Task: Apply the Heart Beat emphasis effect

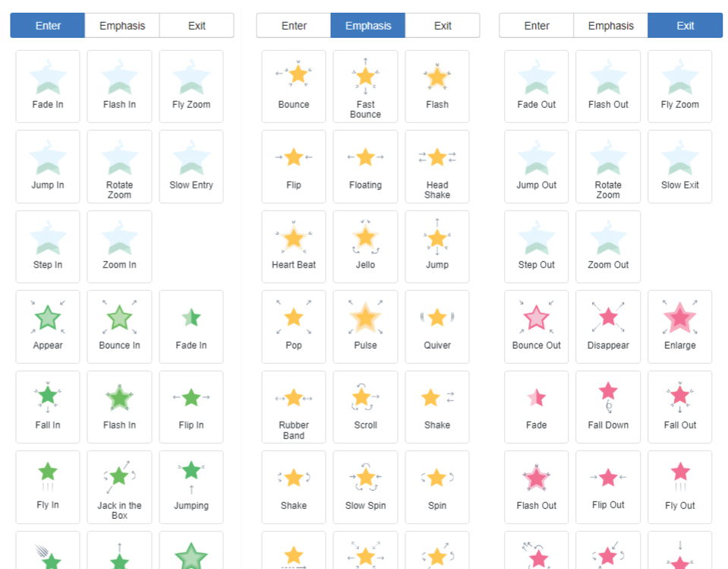Action: pyautogui.click(x=294, y=246)
